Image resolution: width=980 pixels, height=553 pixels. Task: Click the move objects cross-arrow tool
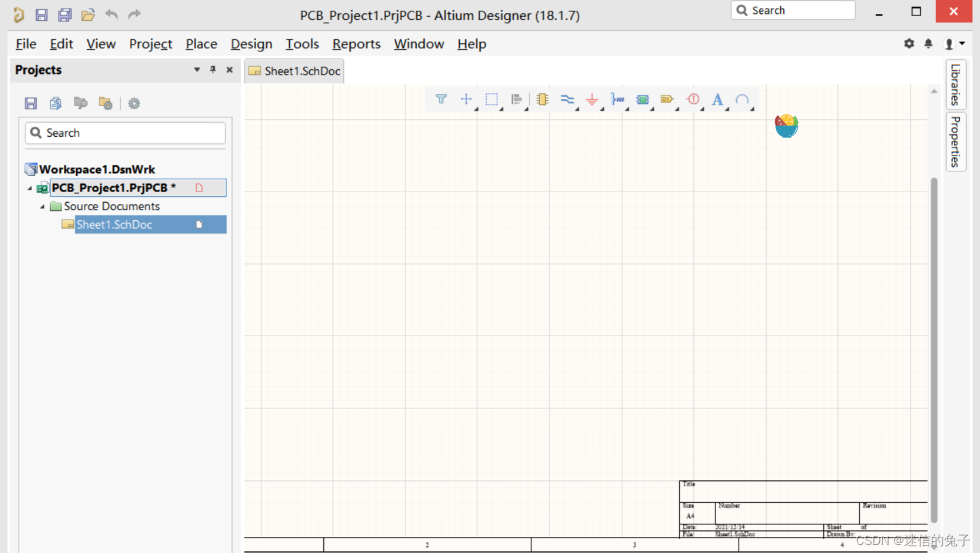[x=466, y=99]
